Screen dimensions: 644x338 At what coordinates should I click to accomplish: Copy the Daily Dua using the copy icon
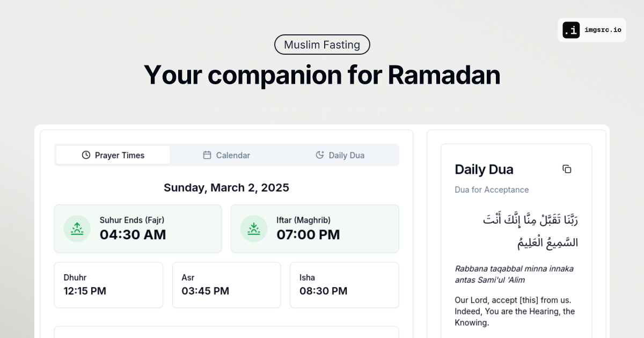(567, 169)
